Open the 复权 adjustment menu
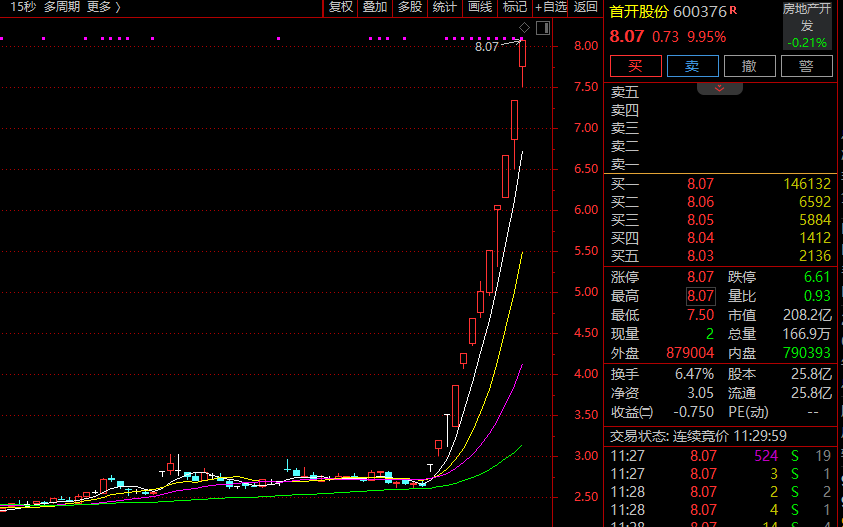This screenshot has width=843, height=527. (x=341, y=8)
